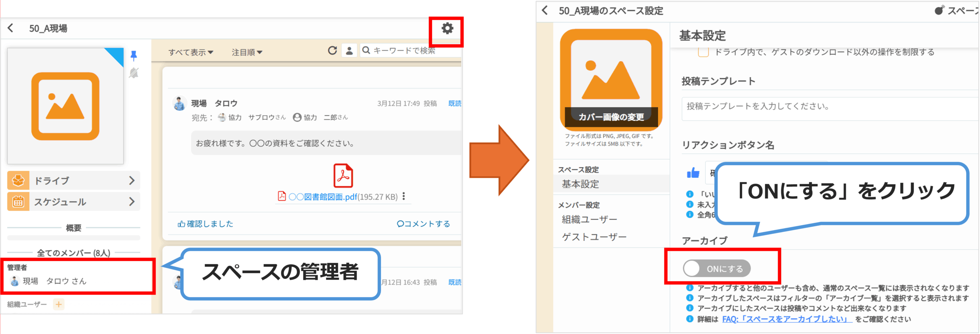
Task: Open the すべて表示 filter dropdown
Action: [191, 52]
